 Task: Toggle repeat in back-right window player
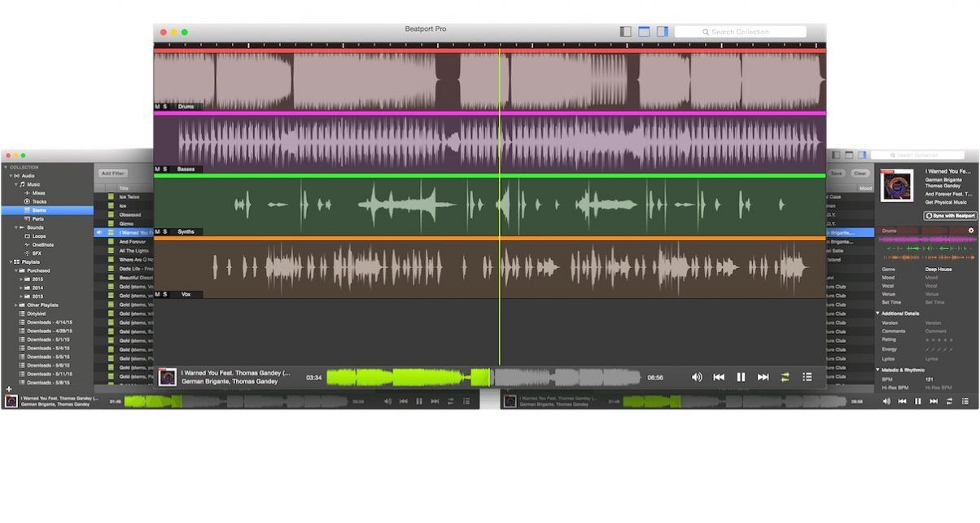(x=949, y=402)
